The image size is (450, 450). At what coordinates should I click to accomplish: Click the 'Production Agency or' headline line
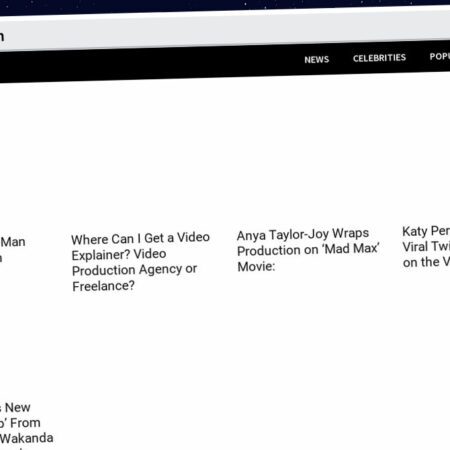134,270
